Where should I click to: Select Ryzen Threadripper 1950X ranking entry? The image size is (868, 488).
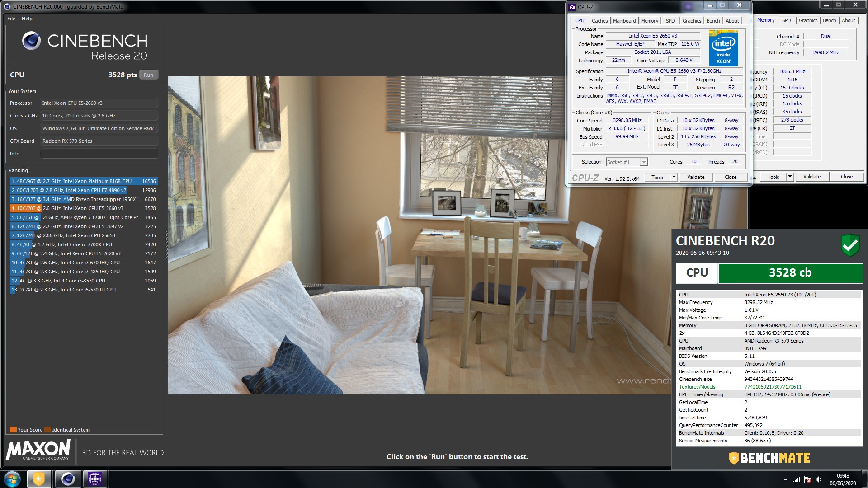[84, 199]
